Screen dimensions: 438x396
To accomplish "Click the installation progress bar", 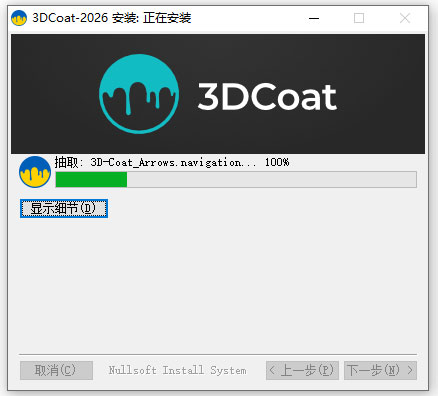I will [x=236, y=180].
